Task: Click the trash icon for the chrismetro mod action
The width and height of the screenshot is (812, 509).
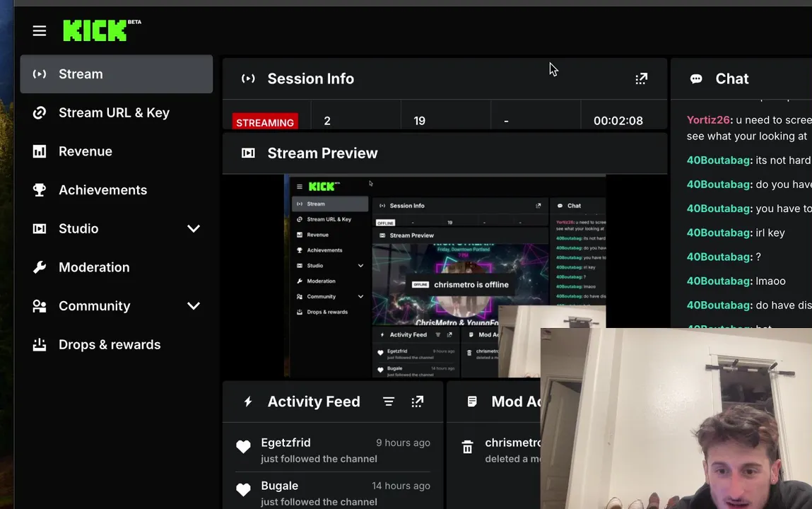Action: click(468, 447)
